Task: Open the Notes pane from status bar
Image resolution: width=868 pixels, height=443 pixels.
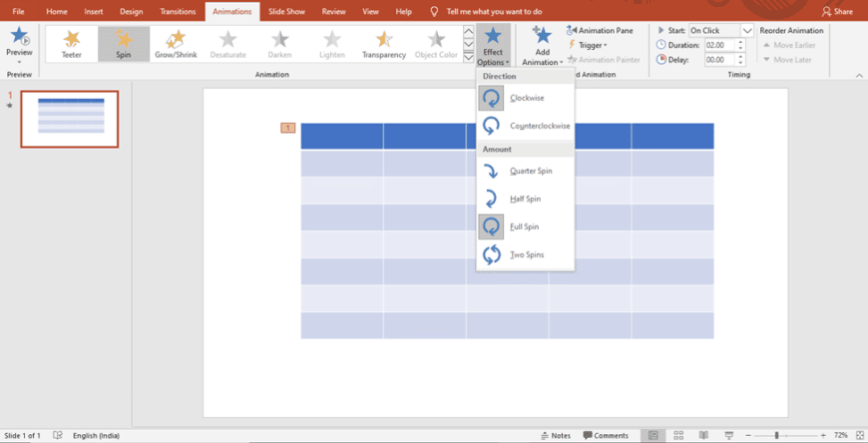Action: pyautogui.click(x=556, y=436)
